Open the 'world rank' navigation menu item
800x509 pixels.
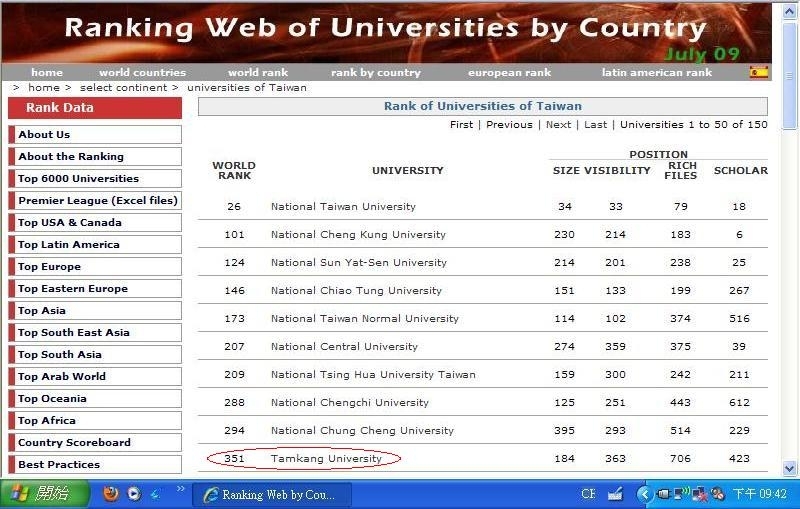coord(257,72)
